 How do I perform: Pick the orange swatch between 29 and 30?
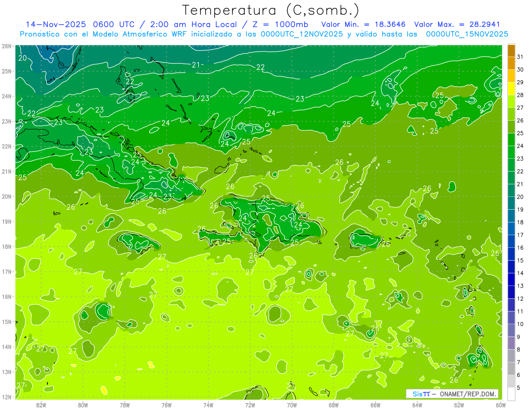pos(511,75)
